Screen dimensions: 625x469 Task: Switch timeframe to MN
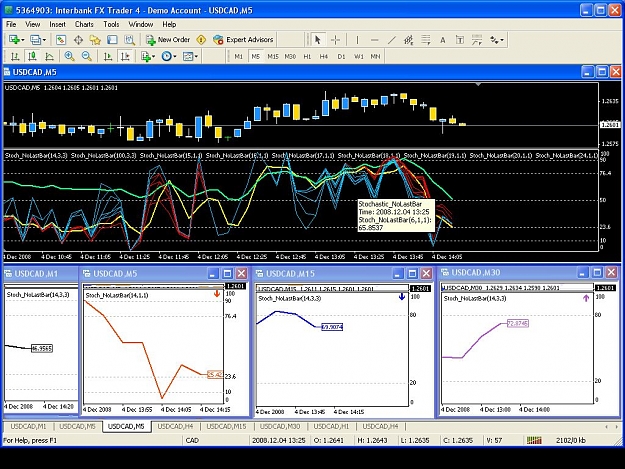375,57
